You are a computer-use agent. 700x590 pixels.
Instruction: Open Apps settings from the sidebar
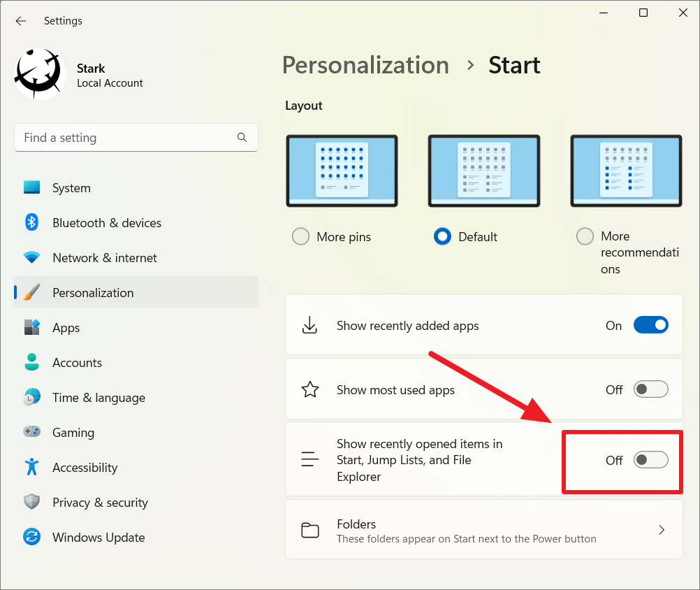pyautogui.click(x=31, y=327)
